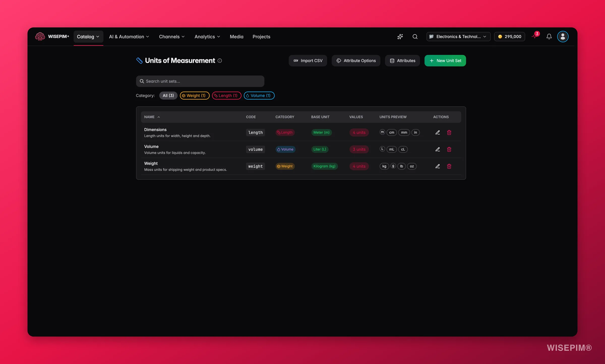Open global search magnifier icon
This screenshot has width=605, height=364.
pyautogui.click(x=415, y=37)
